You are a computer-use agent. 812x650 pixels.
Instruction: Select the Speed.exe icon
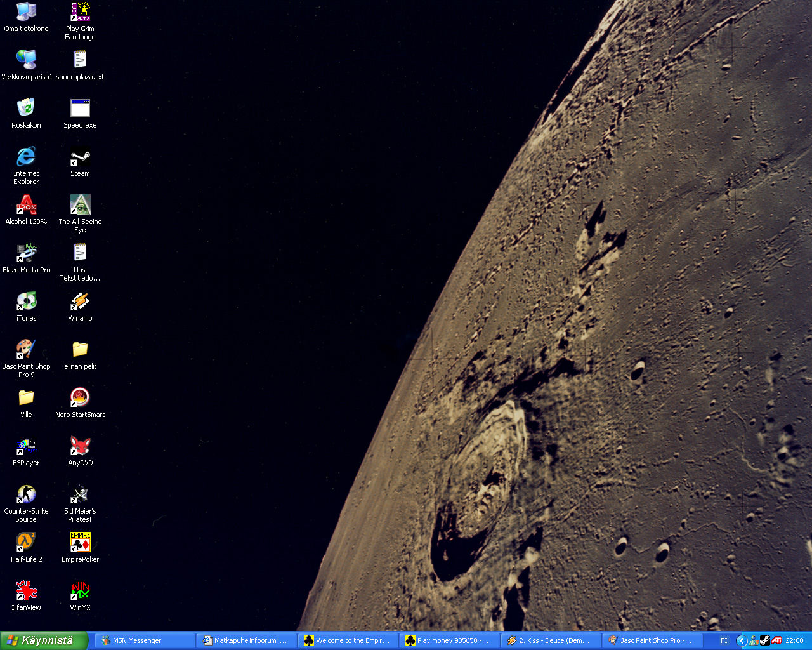coord(80,113)
